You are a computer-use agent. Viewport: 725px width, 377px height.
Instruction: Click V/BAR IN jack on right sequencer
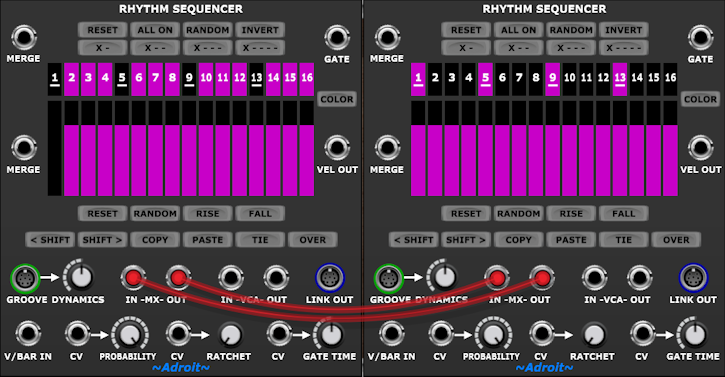392,334
